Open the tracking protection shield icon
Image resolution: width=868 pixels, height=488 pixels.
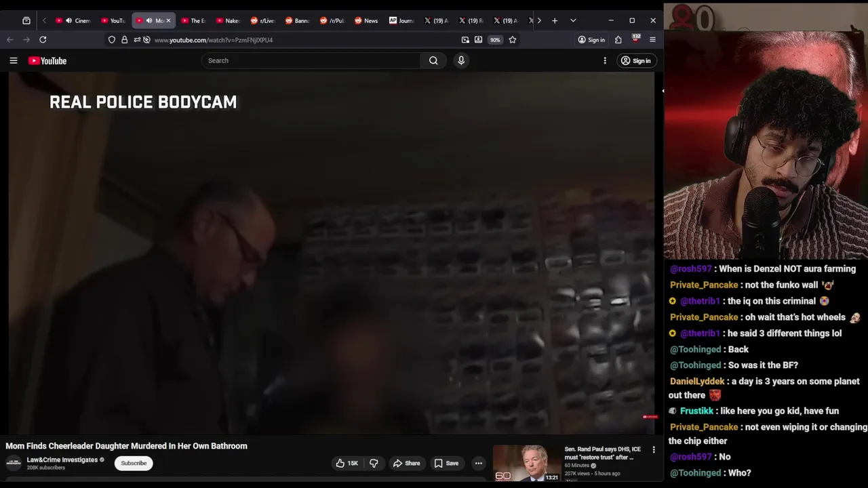point(112,40)
